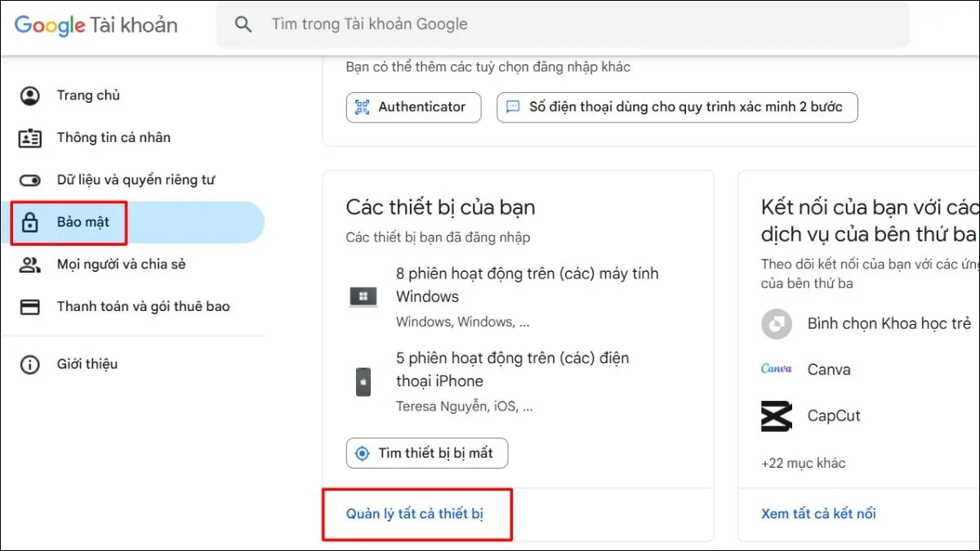Open Trang chủ in sidebar
980x551 pixels.
[88, 96]
